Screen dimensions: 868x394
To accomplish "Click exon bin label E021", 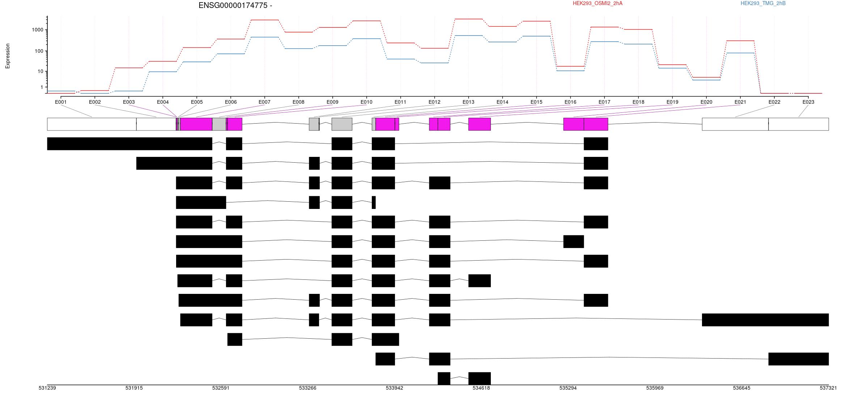I will 740,102.
